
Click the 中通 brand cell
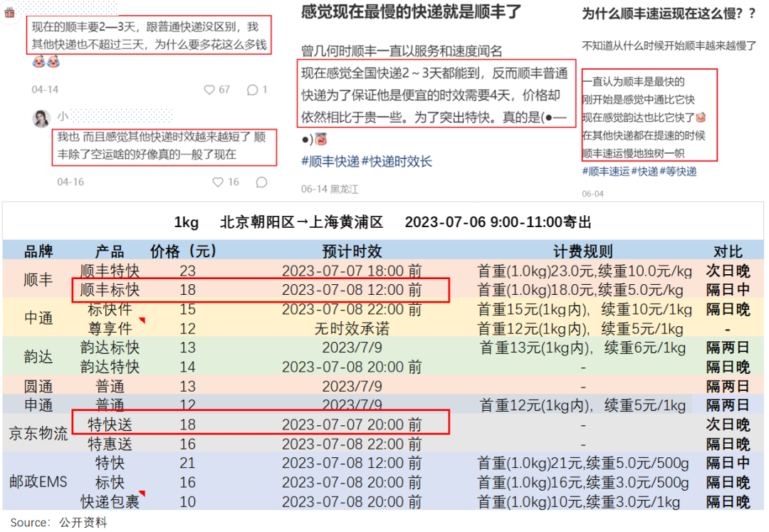[38, 318]
